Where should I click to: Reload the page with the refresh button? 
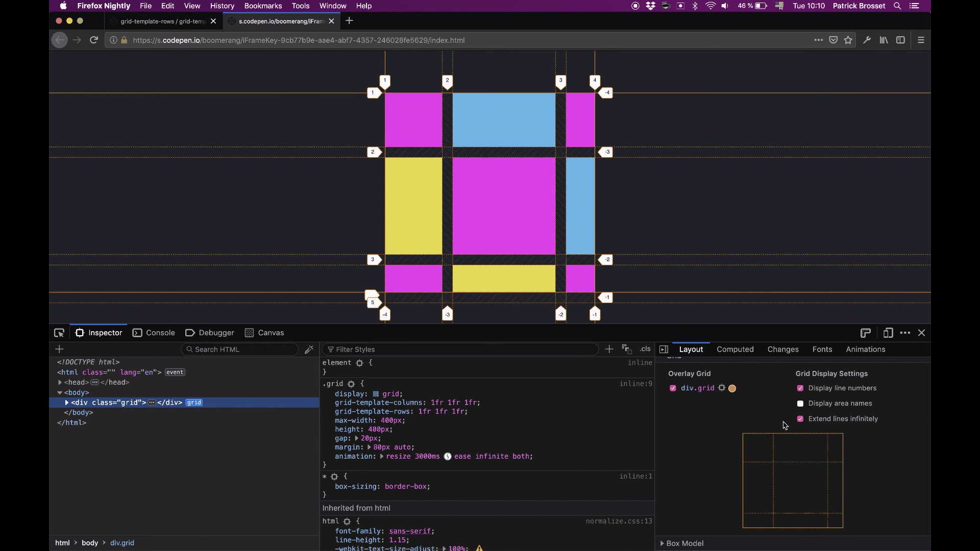coord(94,40)
